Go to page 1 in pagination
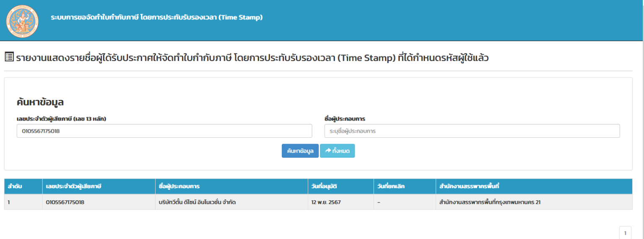The height and width of the screenshot is (239, 644). point(625,233)
